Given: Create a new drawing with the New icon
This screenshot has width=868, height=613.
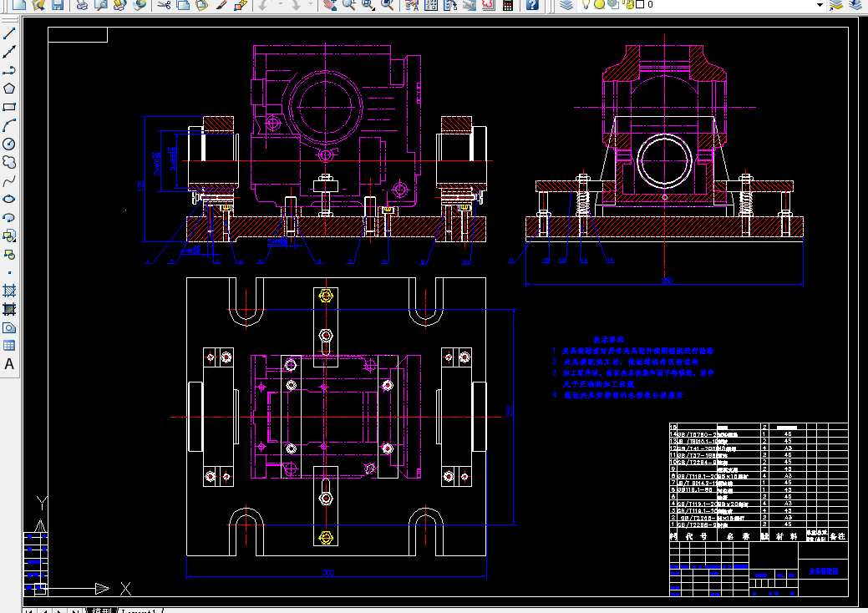Looking at the screenshot, I should pos(19,4).
